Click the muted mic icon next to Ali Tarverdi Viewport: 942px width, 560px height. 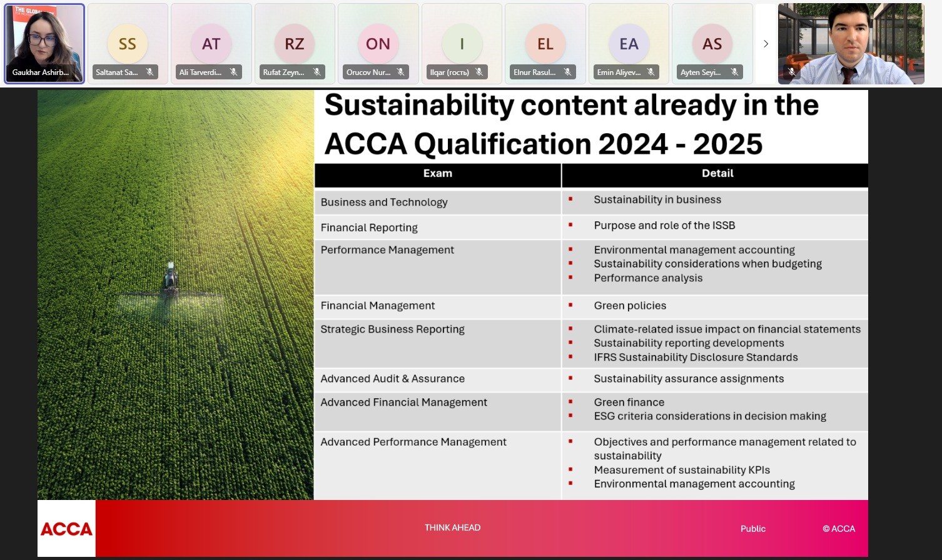coord(233,72)
